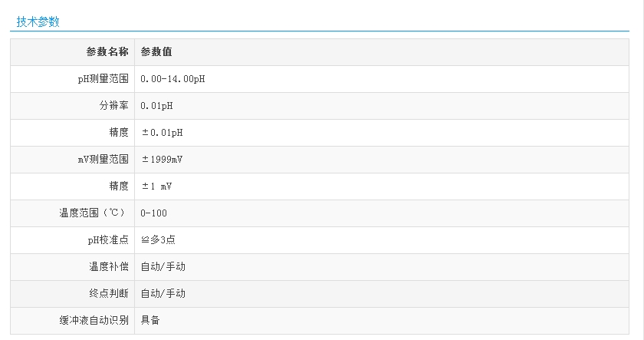Image resolution: width=644 pixels, height=340 pixels.
Task: Click the 技术参数 section heading
Action: click(x=38, y=22)
